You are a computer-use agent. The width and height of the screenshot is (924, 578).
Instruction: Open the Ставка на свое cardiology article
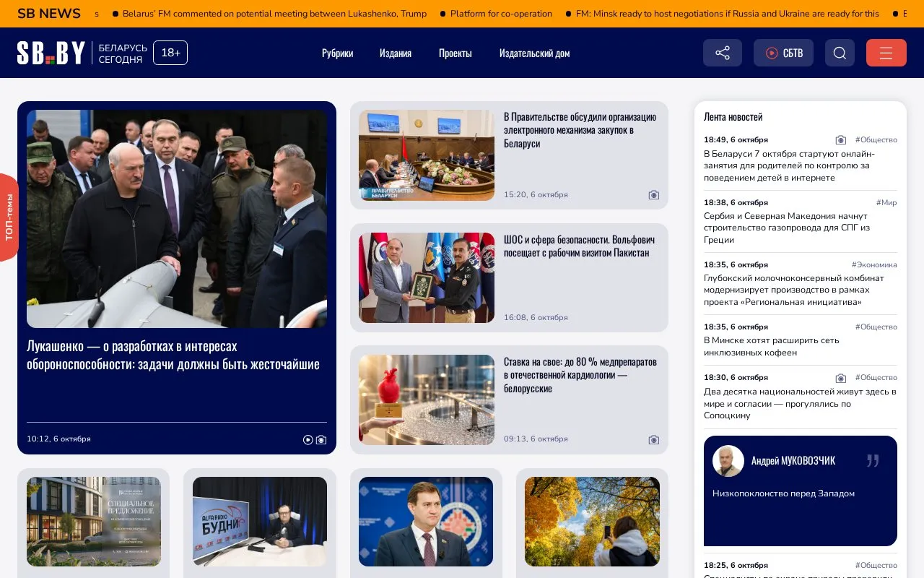tap(580, 375)
